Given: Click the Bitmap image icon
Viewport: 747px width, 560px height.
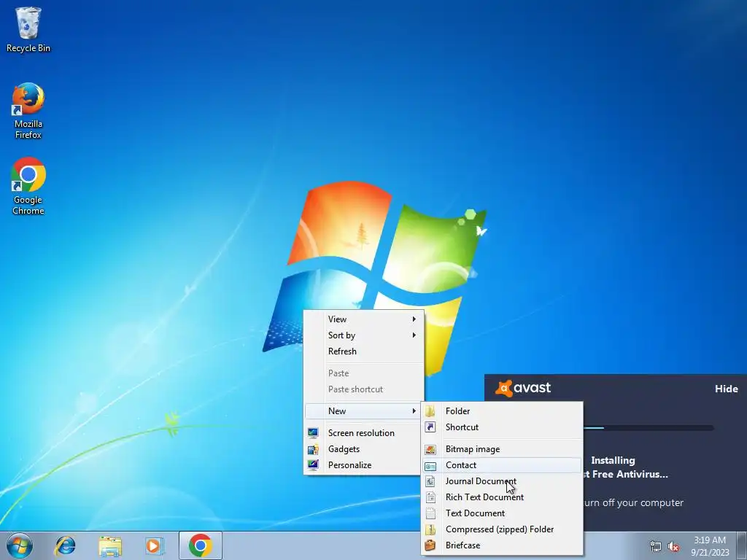Looking at the screenshot, I should point(430,449).
